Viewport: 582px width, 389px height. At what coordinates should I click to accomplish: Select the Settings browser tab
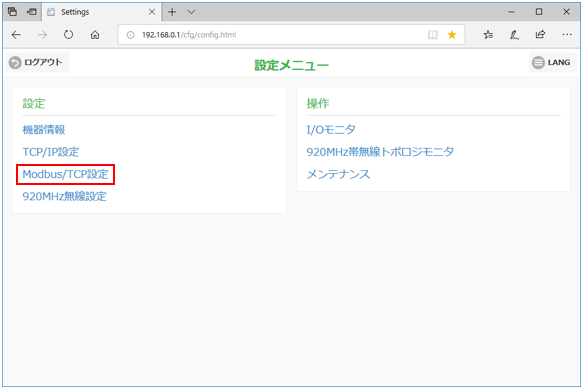pos(102,12)
